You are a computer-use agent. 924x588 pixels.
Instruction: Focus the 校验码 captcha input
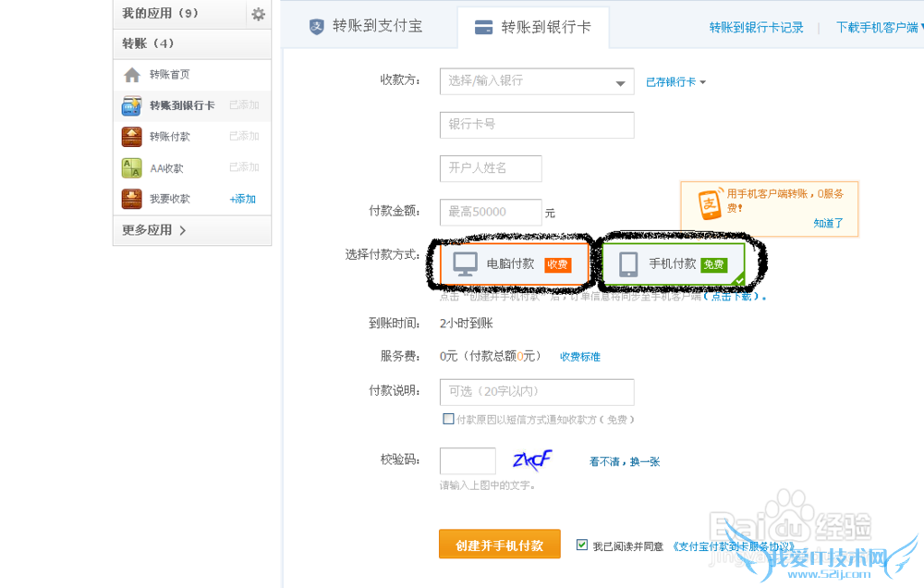[x=468, y=460]
